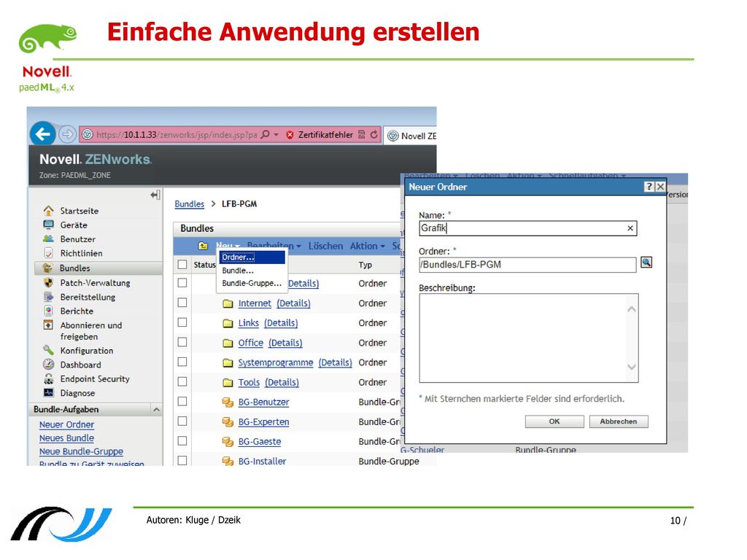This screenshot has height=560, width=747.
Task: Check the box for the Office row
Action: [x=182, y=342]
